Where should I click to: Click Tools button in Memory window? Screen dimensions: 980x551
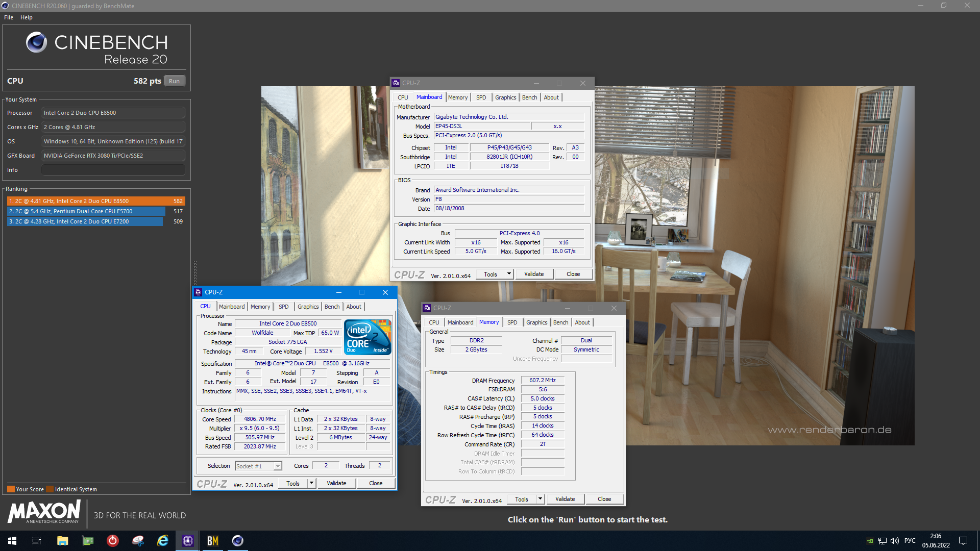[x=522, y=499]
